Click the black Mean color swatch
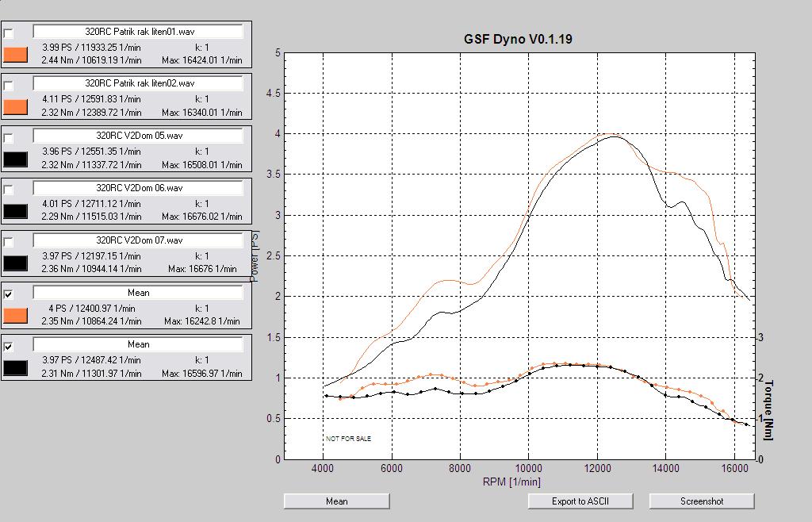The height and width of the screenshot is (522, 812). pyautogui.click(x=16, y=367)
